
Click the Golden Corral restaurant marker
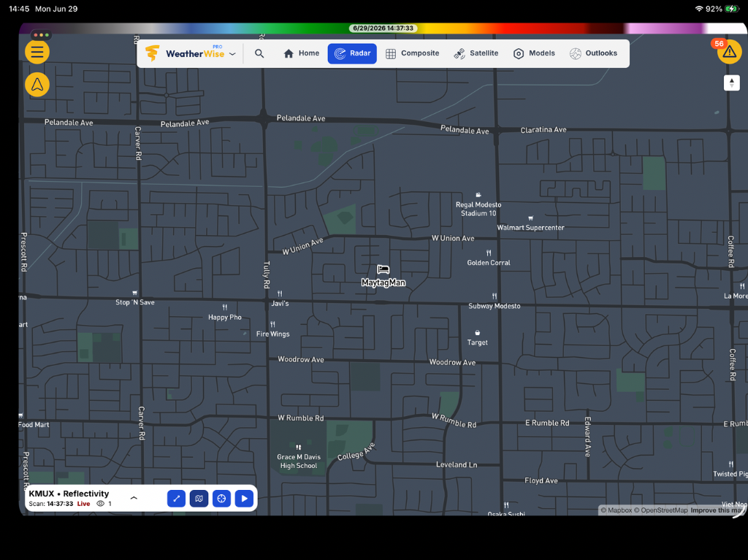click(x=489, y=258)
